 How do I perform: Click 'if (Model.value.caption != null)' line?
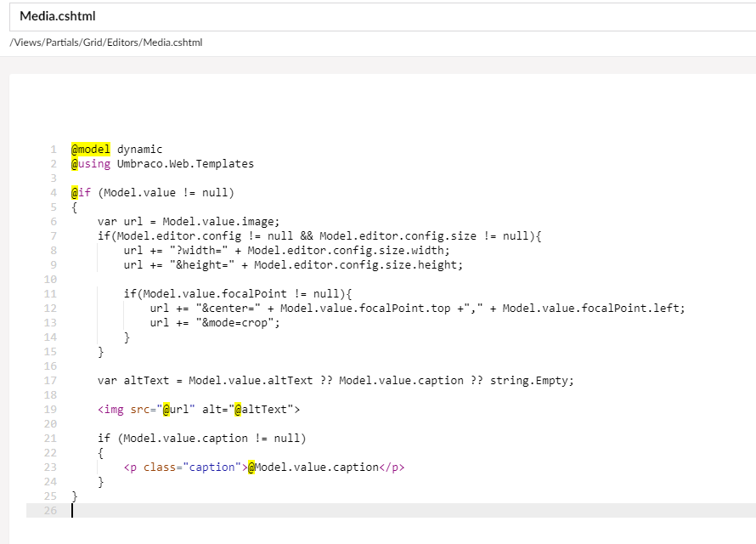point(202,439)
